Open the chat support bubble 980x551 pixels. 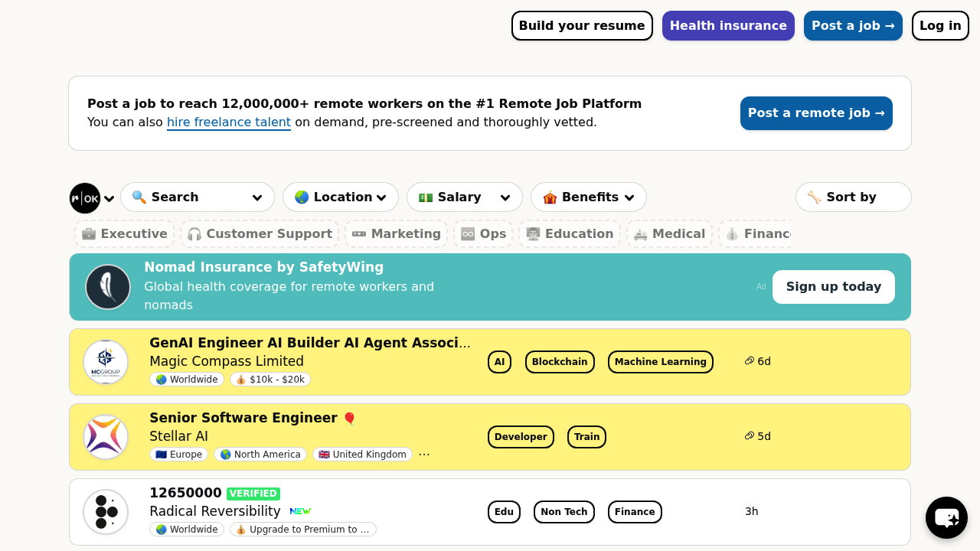[x=946, y=517]
